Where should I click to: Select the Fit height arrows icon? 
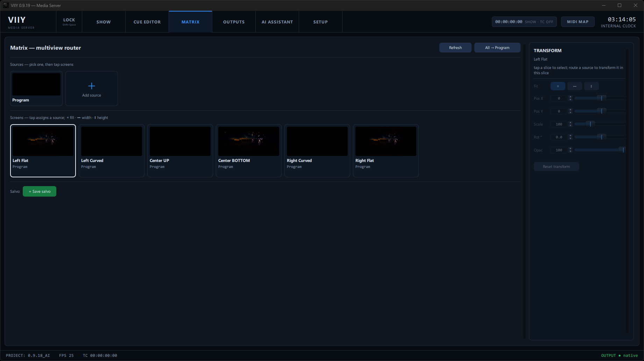(591, 86)
